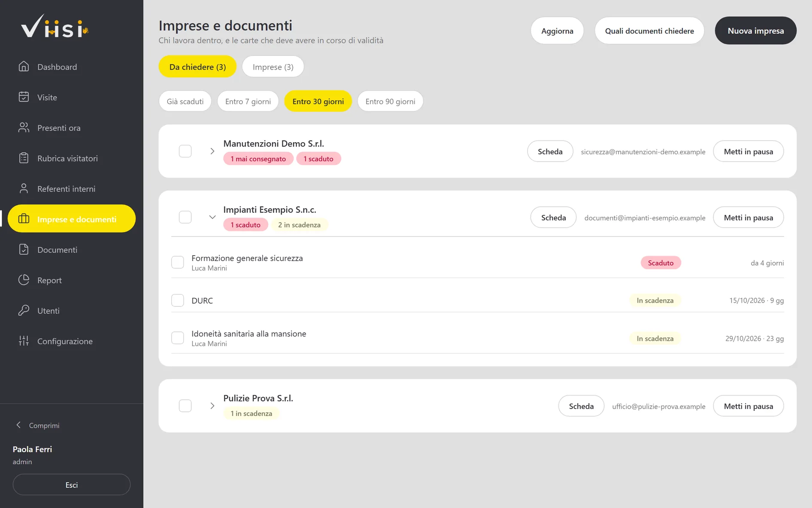Tick the Manutenzioni Demo S.r.l. checkbox
This screenshot has width=812, height=508.
pos(185,151)
